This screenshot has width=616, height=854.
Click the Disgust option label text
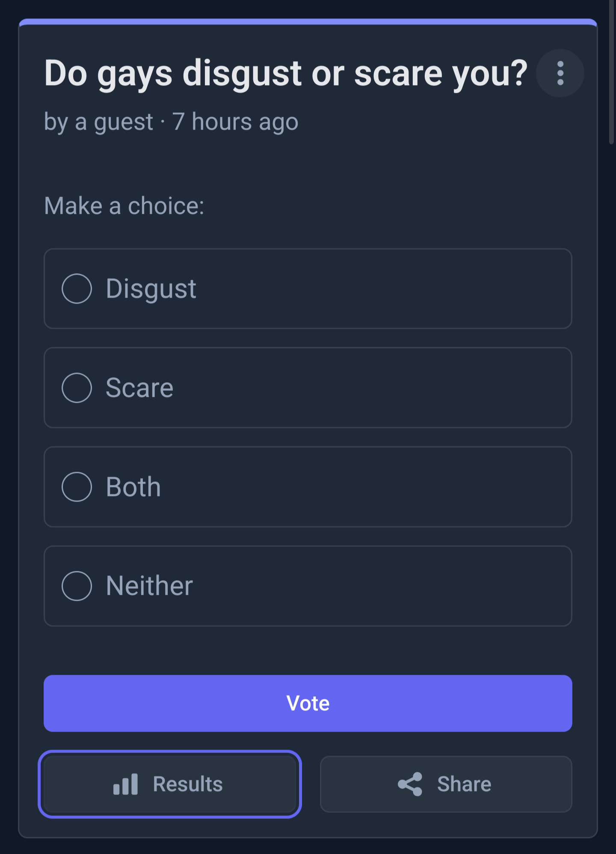point(151,289)
